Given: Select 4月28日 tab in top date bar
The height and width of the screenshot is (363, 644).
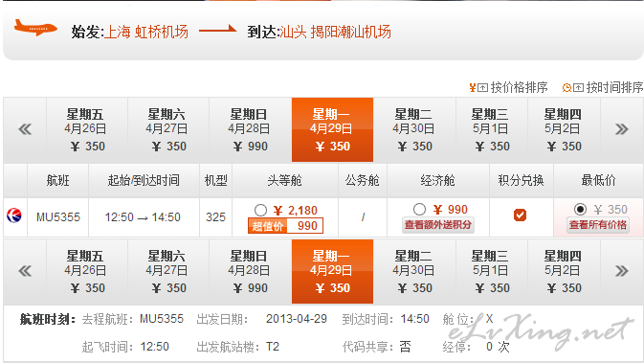Looking at the screenshot, I should tap(250, 129).
